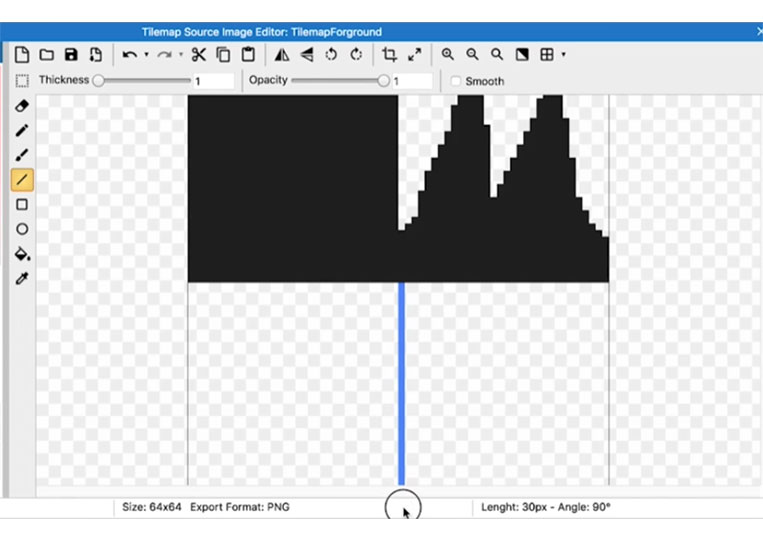This screenshot has height=541, width=763.
Task: Open the undo history dropdown arrow
Action: (x=146, y=54)
